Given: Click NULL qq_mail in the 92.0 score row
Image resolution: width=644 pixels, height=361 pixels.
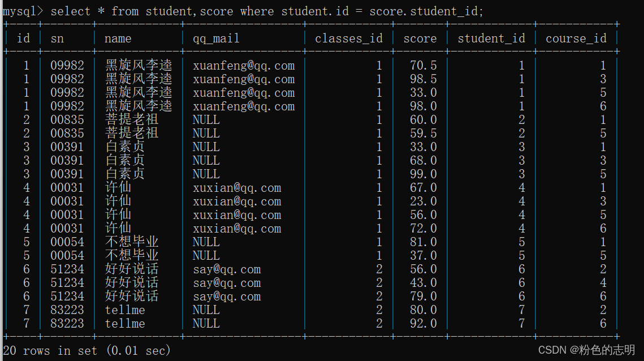Looking at the screenshot, I should click(x=206, y=323).
